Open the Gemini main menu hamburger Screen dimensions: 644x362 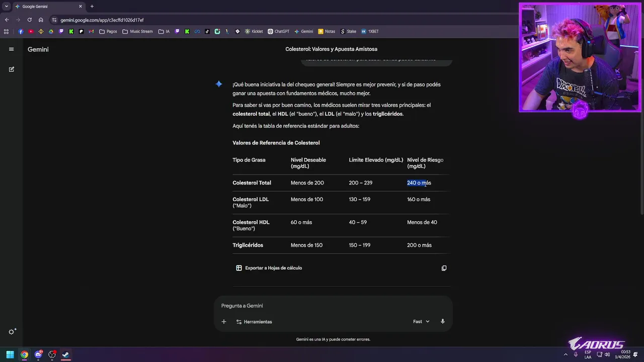tap(11, 49)
